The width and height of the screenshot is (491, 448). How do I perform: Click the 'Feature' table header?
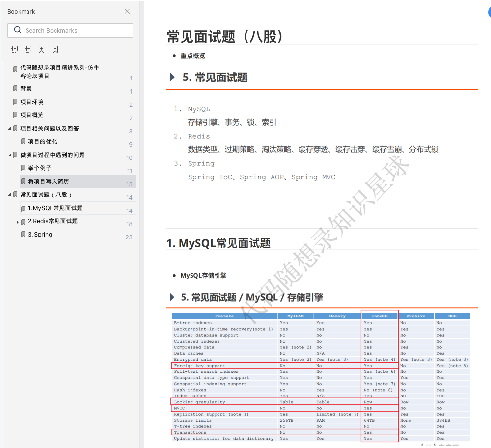(224, 316)
